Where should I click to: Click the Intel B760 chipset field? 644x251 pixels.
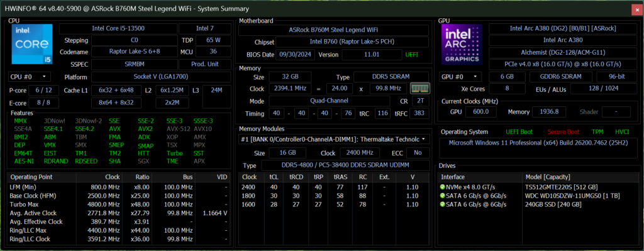pos(352,42)
